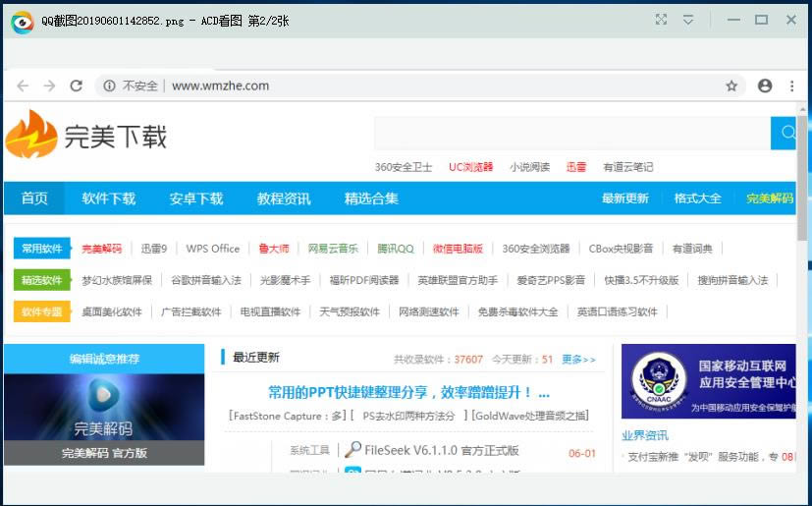Open the 常用的PPT快捷键整理分享 headline
This screenshot has height=506, width=812.
408,392
